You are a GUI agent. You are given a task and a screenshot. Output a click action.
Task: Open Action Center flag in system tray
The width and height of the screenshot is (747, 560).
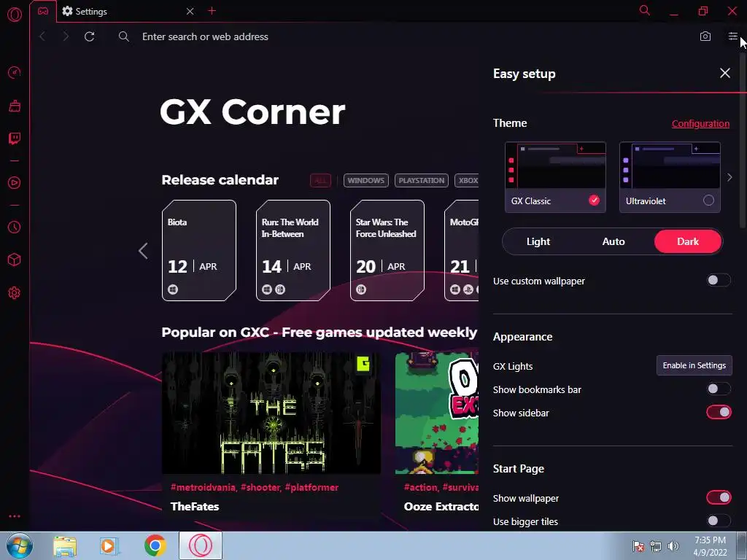pos(638,546)
